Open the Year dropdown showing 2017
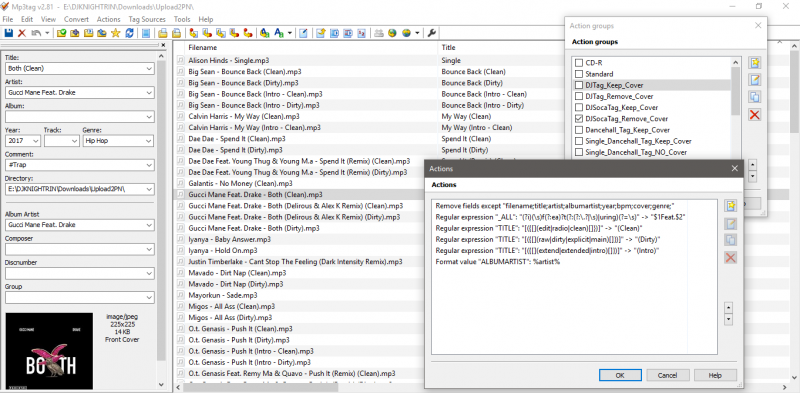 tap(36, 141)
